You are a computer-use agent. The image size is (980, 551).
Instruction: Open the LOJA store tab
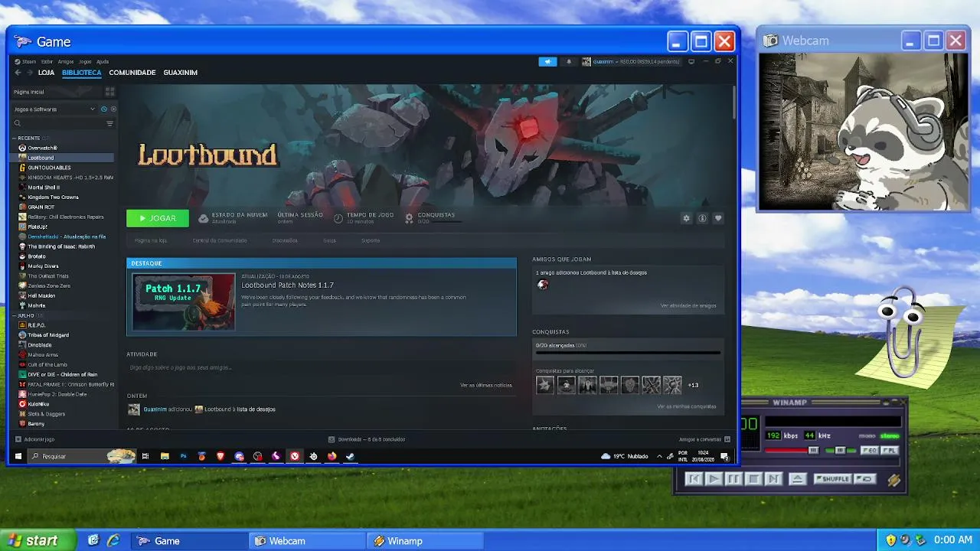[x=46, y=73]
